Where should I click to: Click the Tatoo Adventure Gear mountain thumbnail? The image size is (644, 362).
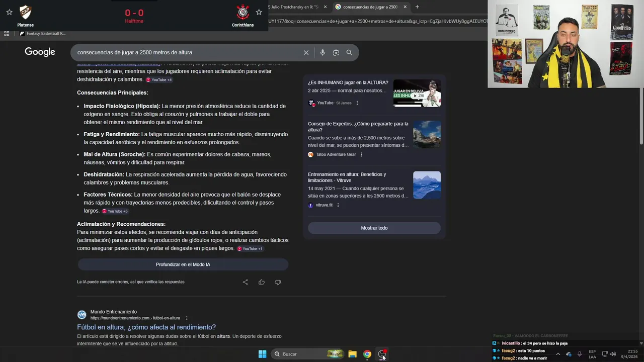(427, 134)
